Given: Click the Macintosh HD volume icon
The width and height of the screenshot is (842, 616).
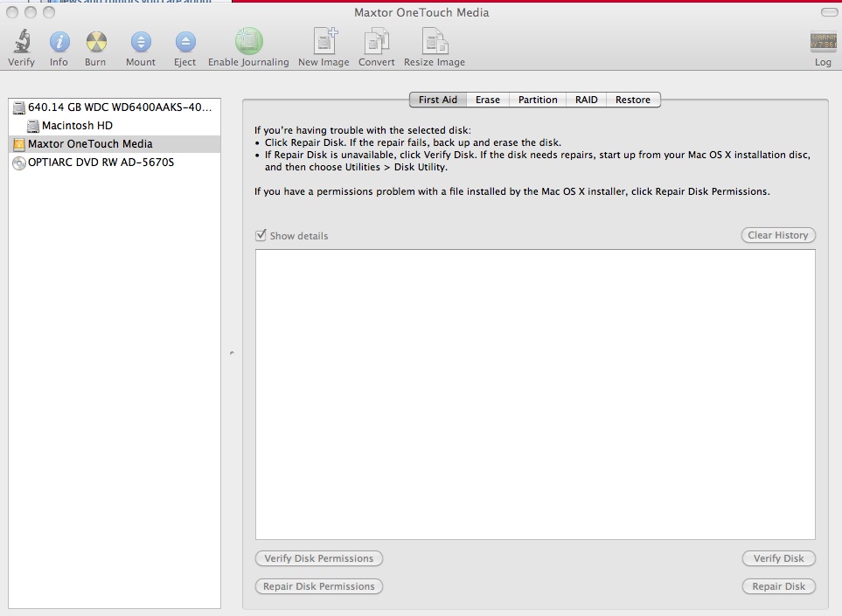Looking at the screenshot, I should tap(32, 126).
